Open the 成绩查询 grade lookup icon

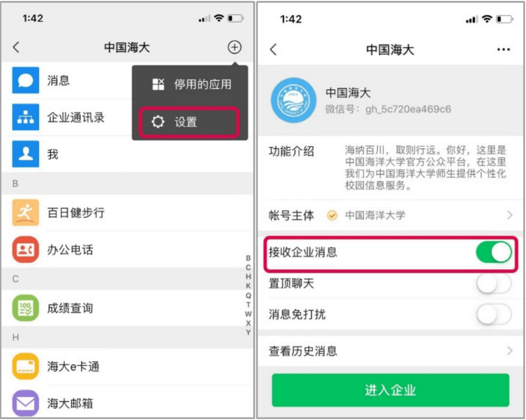(x=25, y=308)
